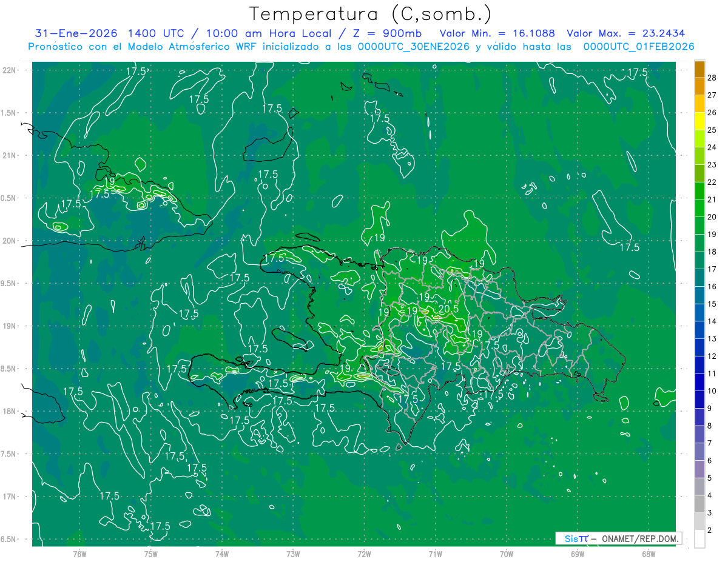Click the "75W" longitude axis label
Screen dimensions: 728x562
(151, 554)
